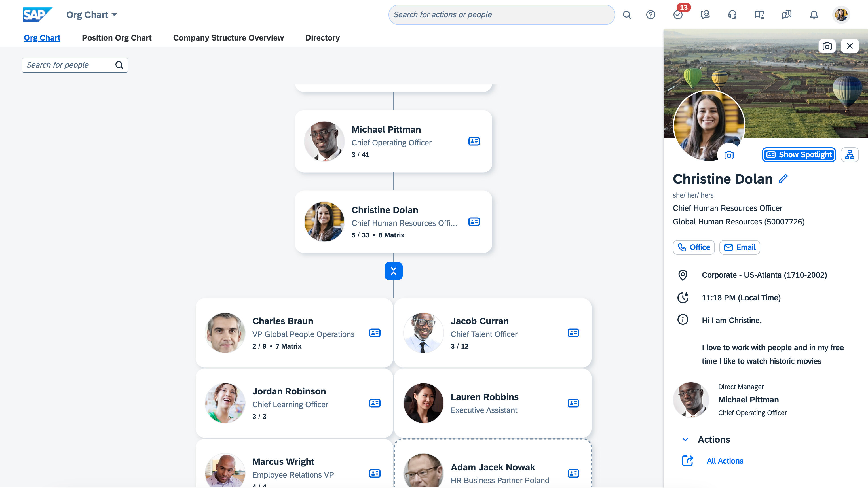868x488 pixels.
Task: Click Jacob Curran's quick card icon
Action: [x=573, y=333]
